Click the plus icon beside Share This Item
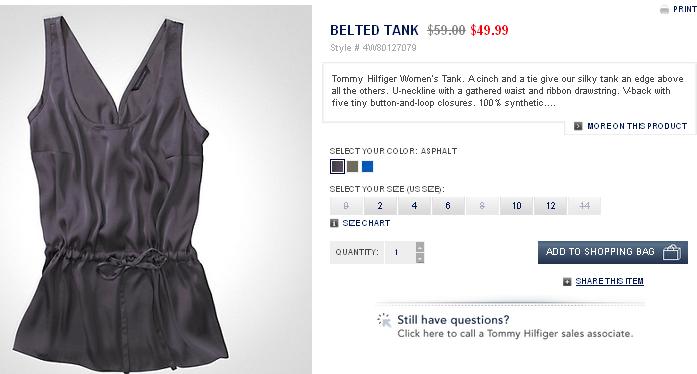Viewport: 697px width, 374px height. (x=567, y=282)
